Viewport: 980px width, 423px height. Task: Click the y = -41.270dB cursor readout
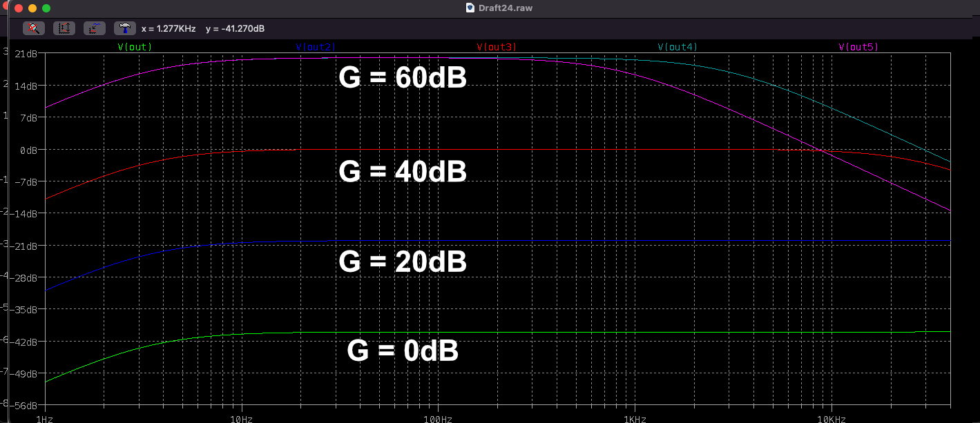(235, 28)
